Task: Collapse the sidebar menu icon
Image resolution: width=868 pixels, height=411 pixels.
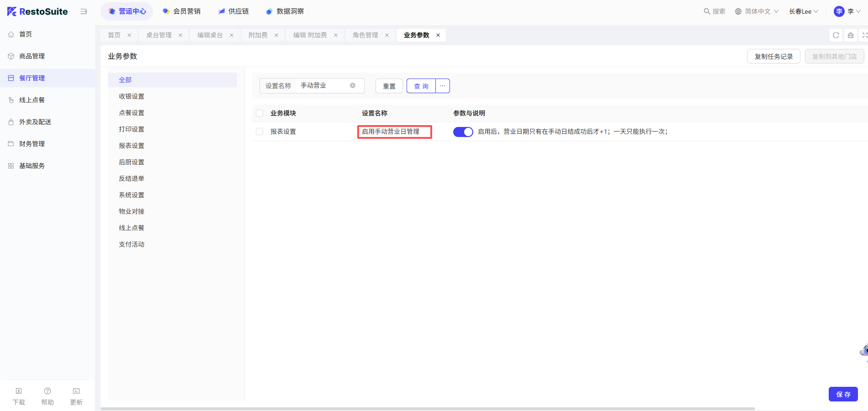Action: coord(84,11)
